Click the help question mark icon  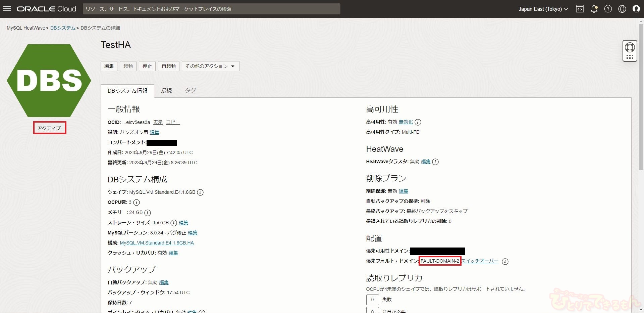[x=608, y=9]
